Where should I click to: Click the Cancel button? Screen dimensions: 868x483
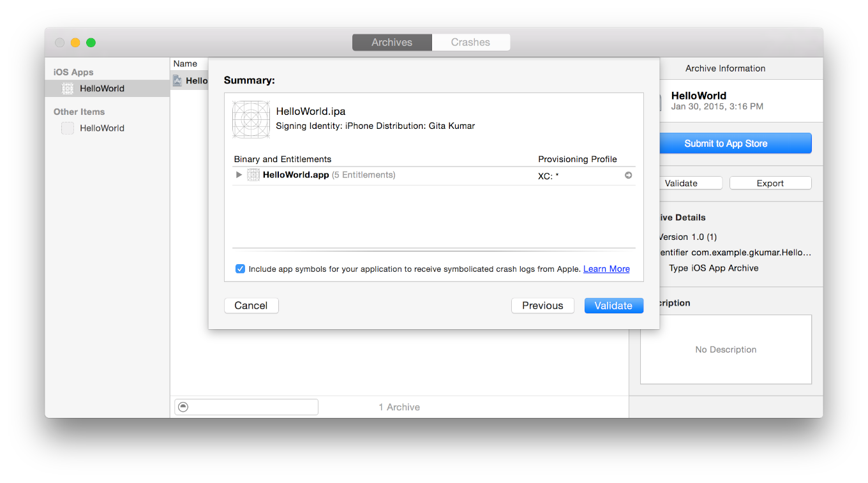click(251, 306)
